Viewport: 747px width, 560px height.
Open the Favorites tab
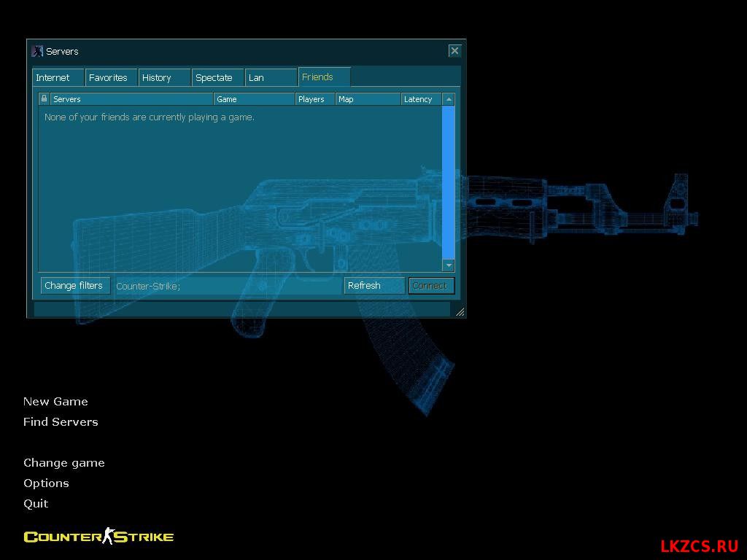tap(112, 77)
